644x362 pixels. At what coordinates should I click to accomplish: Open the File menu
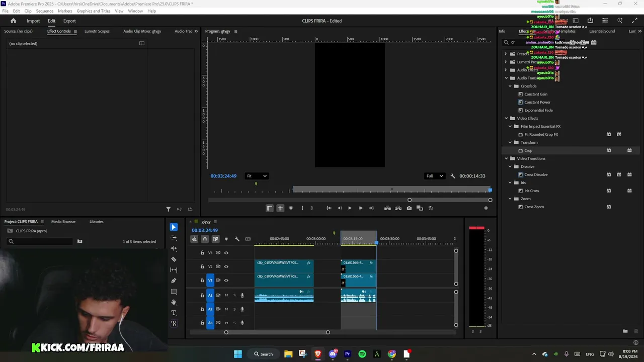pos(6,11)
